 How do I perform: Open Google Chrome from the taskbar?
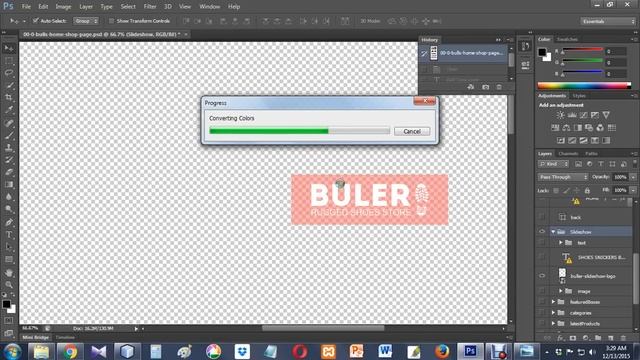tap(70, 351)
